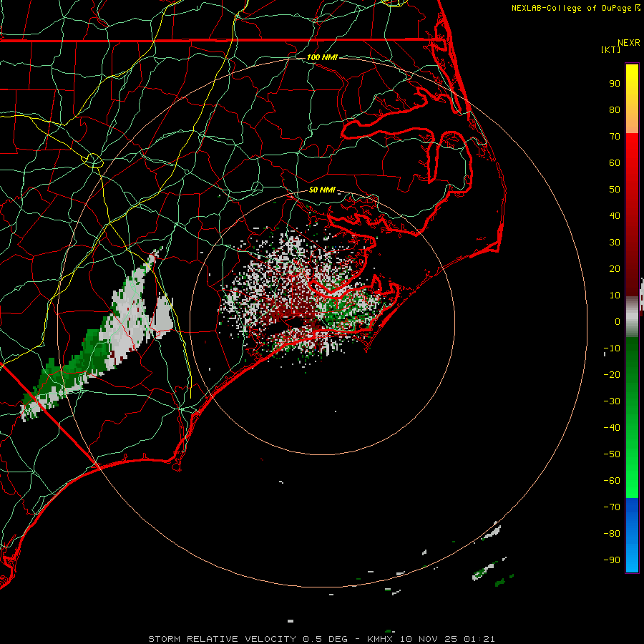
Task: Click the 50 NMI range ring label
Action: pyautogui.click(x=322, y=190)
